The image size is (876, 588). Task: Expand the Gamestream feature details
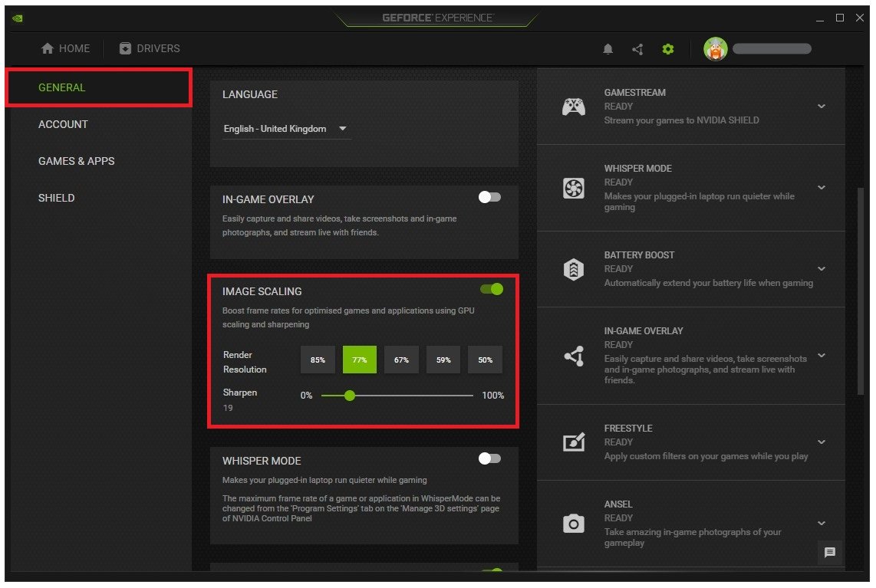822,107
